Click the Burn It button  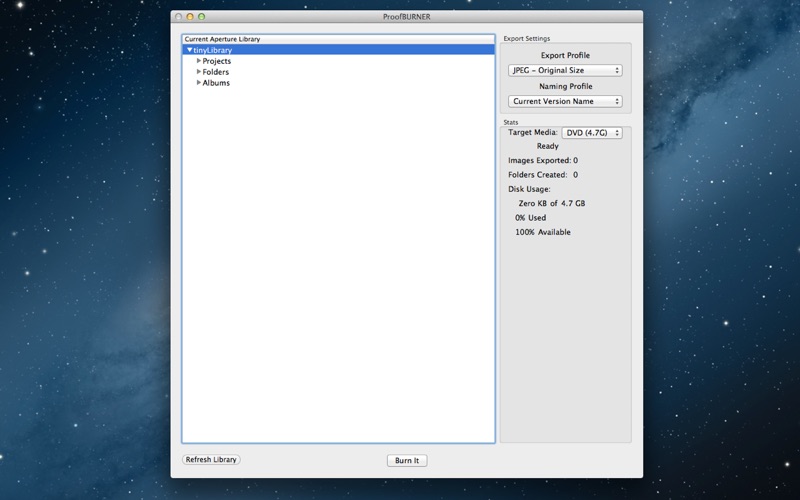tap(407, 460)
